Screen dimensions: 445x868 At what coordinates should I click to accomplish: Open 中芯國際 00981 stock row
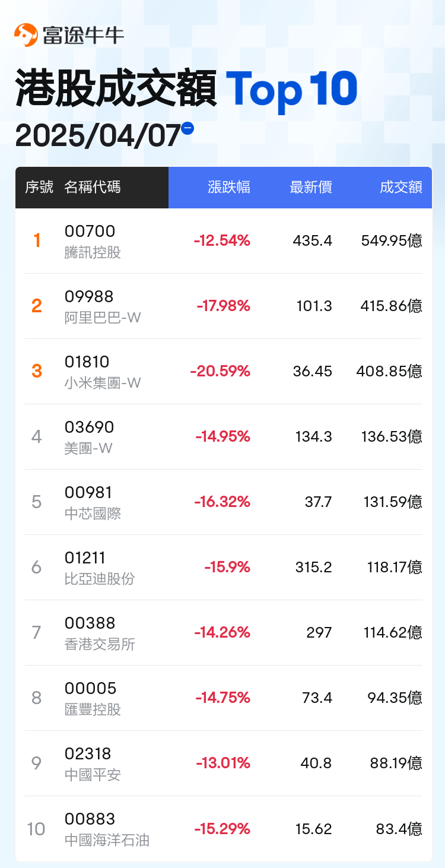click(x=224, y=502)
